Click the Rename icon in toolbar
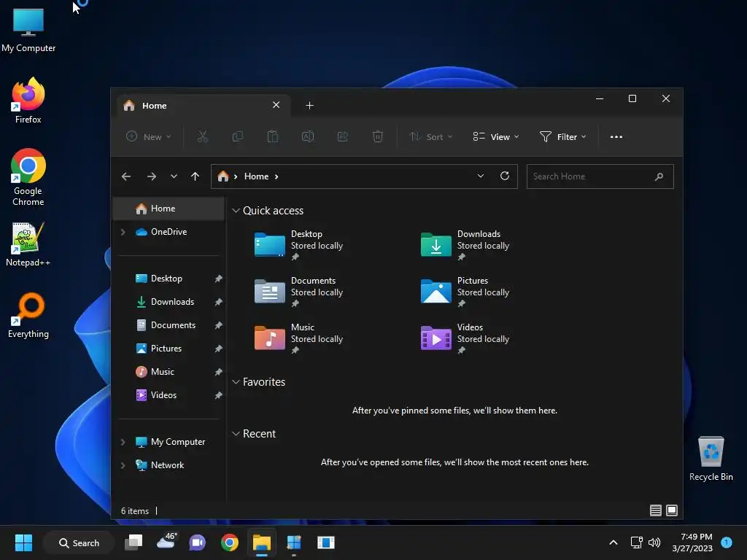The image size is (747, 560). [308, 136]
